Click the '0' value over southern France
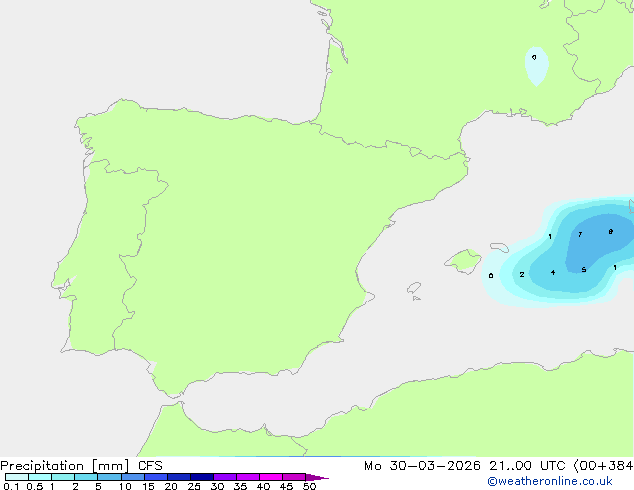This screenshot has width=634, height=490. [534, 57]
